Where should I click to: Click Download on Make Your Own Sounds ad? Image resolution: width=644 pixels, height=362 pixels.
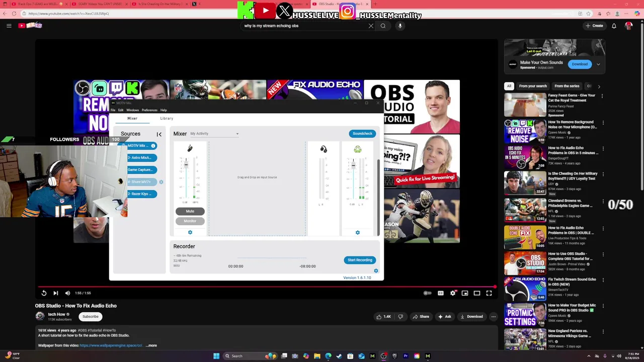[x=580, y=64]
